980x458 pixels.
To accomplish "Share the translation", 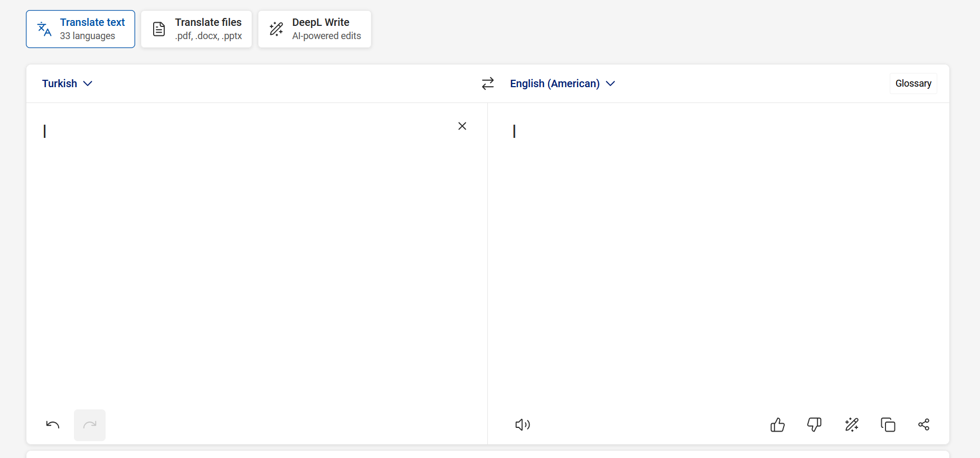I will (x=924, y=425).
